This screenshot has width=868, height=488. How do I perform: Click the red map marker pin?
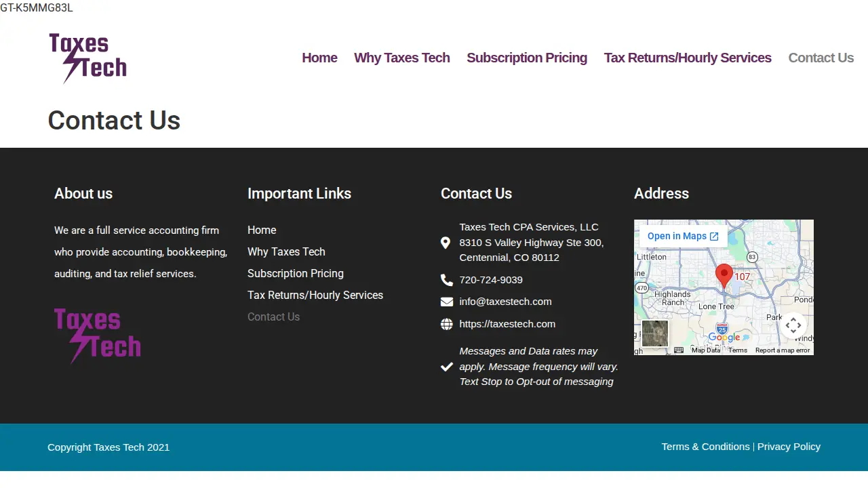click(x=724, y=276)
